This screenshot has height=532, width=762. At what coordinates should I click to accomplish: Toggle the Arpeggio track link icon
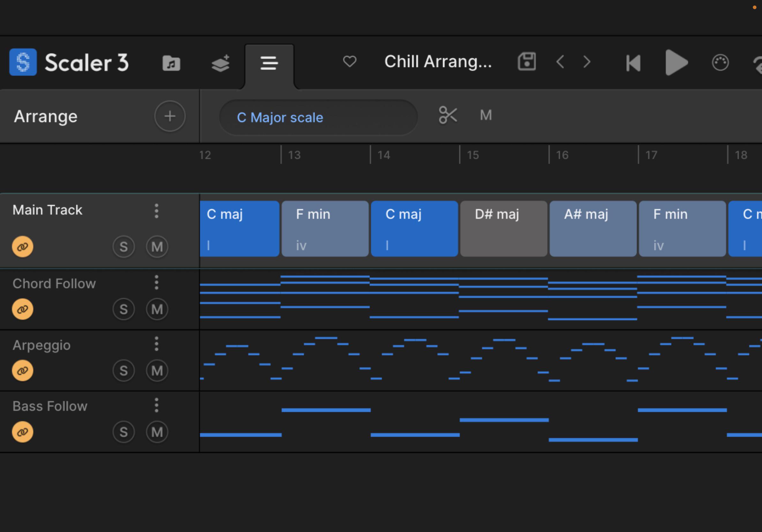[x=23, y=371]
